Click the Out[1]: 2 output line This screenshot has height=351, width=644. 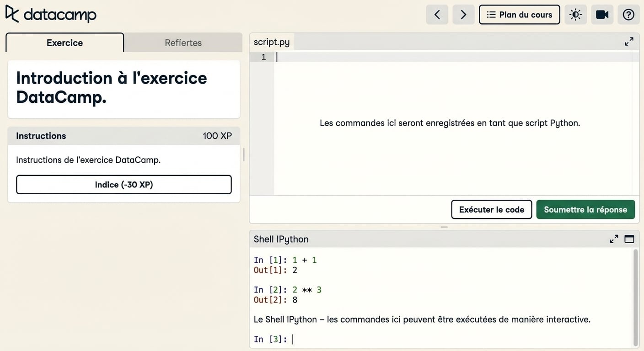(275, 270)
